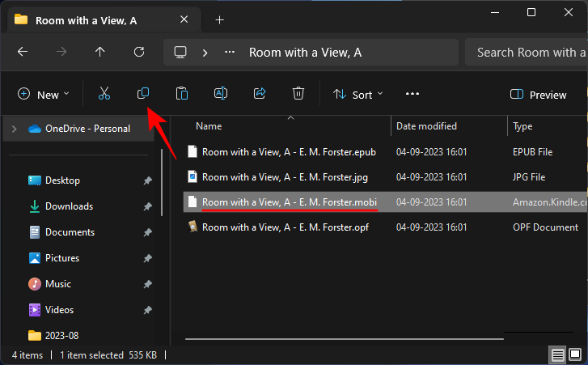The height and width of the screenshot is (365, 588).
Task: Click the Copy icon in toolbar
Action: click(143, 94)
